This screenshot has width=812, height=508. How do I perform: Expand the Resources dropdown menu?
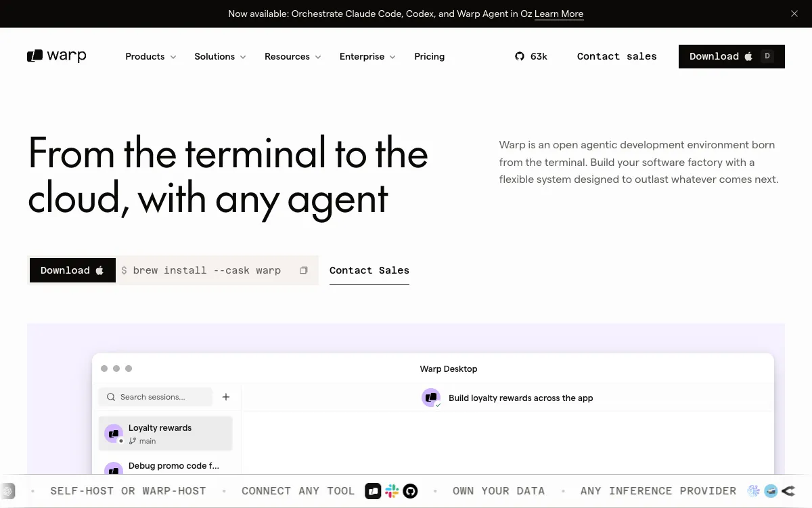coord(292,56)
